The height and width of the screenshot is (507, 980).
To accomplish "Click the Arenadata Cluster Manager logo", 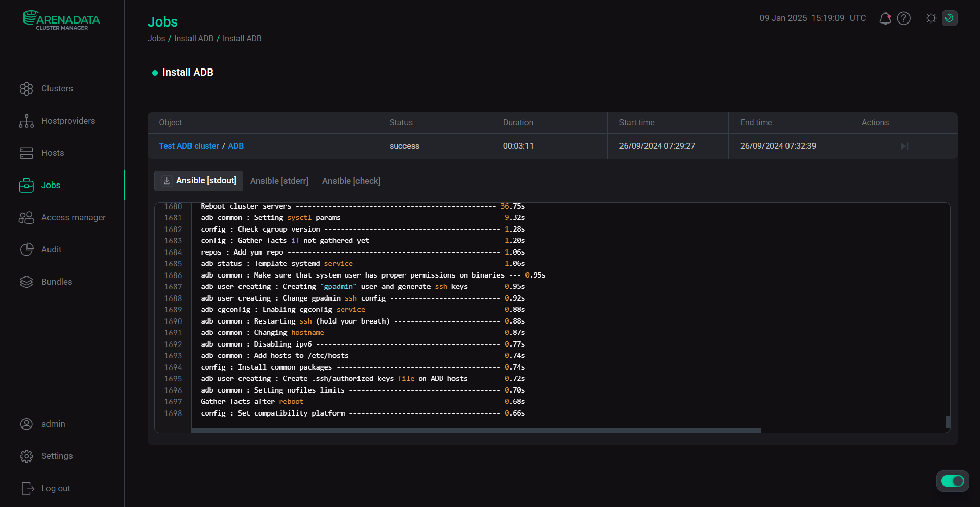I will point(62,20).
